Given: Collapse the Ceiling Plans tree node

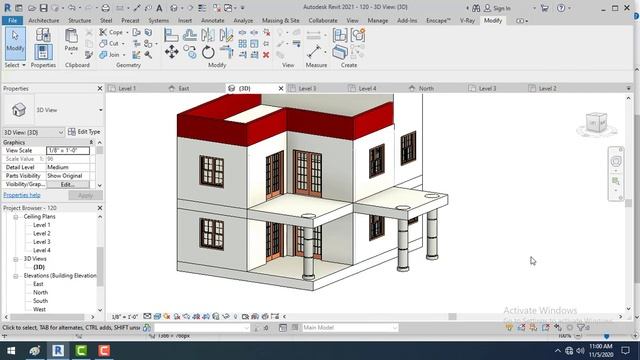Looking at the screenshot, I should click(16, 217).
